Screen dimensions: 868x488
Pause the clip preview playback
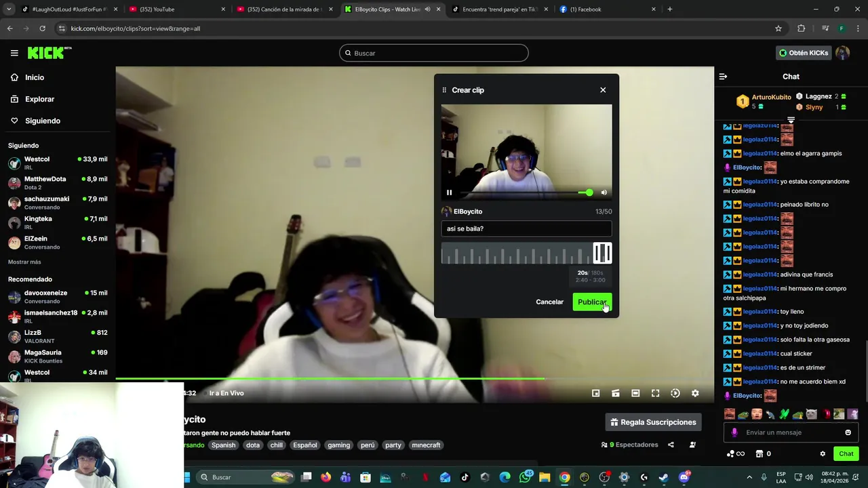point(449,192)
